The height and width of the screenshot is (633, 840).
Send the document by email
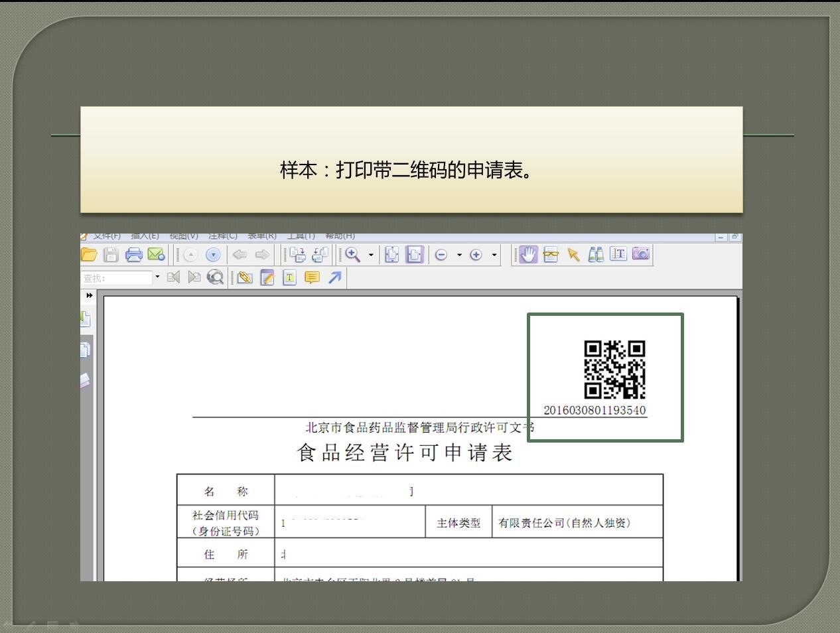[x=156, y=254]
